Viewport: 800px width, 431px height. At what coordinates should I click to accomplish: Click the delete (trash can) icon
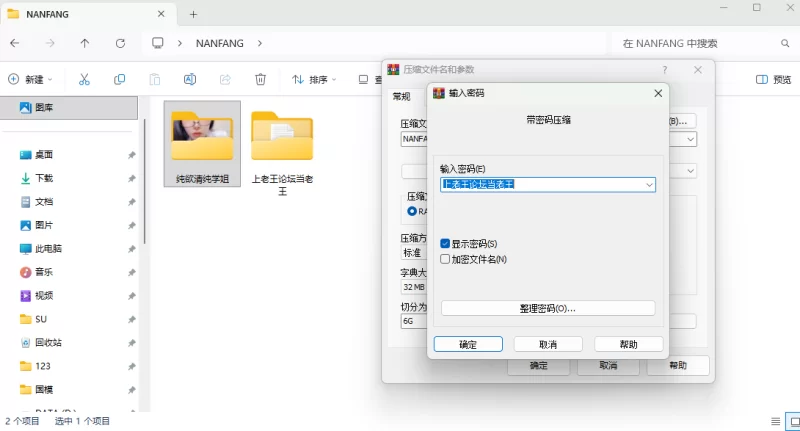click(260, 79)
